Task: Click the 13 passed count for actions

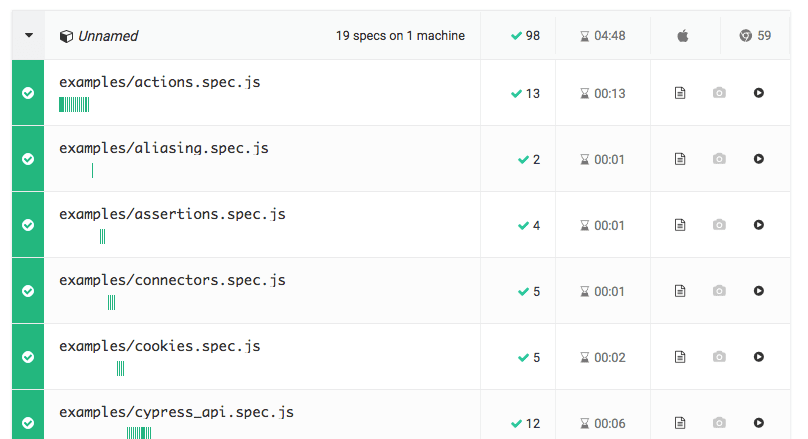Action: coord(533,94)
